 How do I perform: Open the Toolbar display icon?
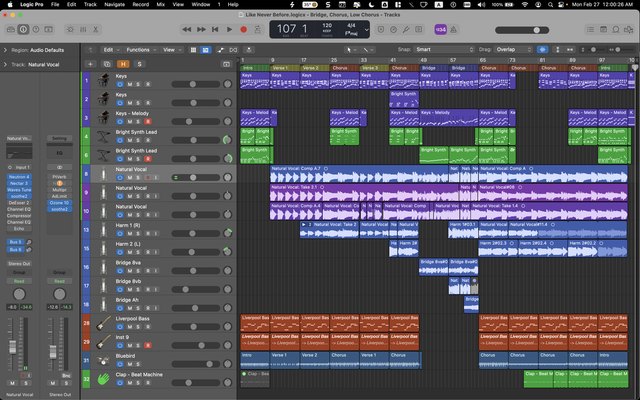tap(49, 29)
